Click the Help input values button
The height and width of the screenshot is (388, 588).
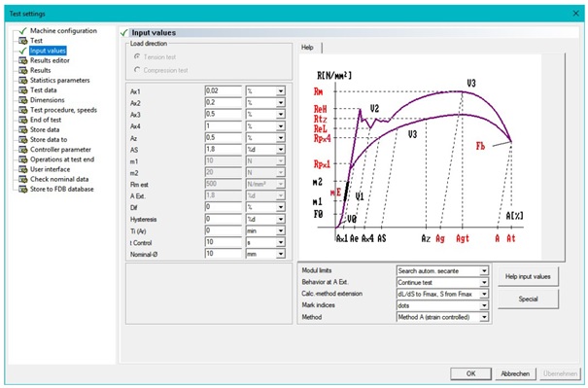pyautogui.click(x=528, y=276)
